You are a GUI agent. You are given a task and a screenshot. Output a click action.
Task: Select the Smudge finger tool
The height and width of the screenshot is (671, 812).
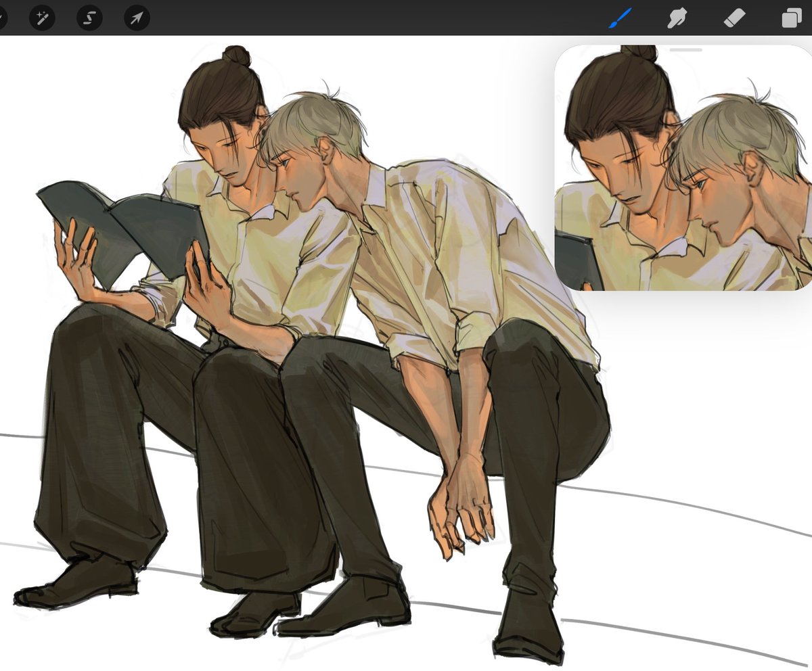677,18
